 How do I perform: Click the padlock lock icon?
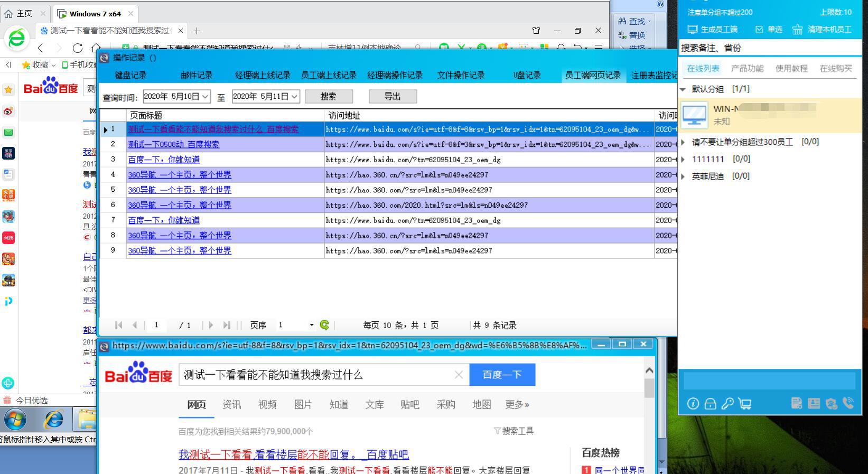click(x=710, y=404)
